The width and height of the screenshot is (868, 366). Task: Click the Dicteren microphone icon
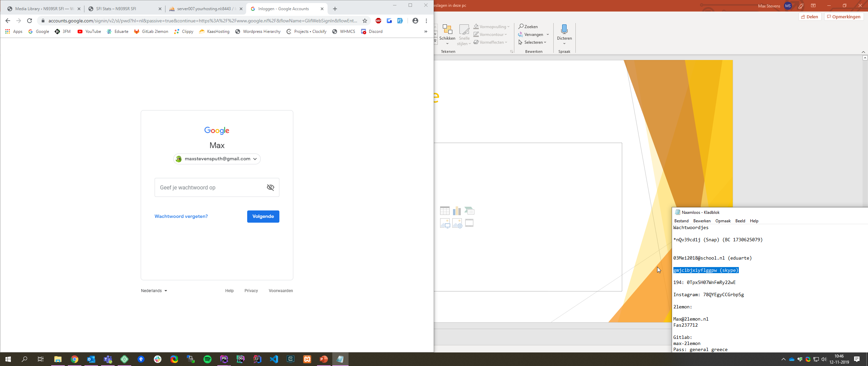(564, 30)
